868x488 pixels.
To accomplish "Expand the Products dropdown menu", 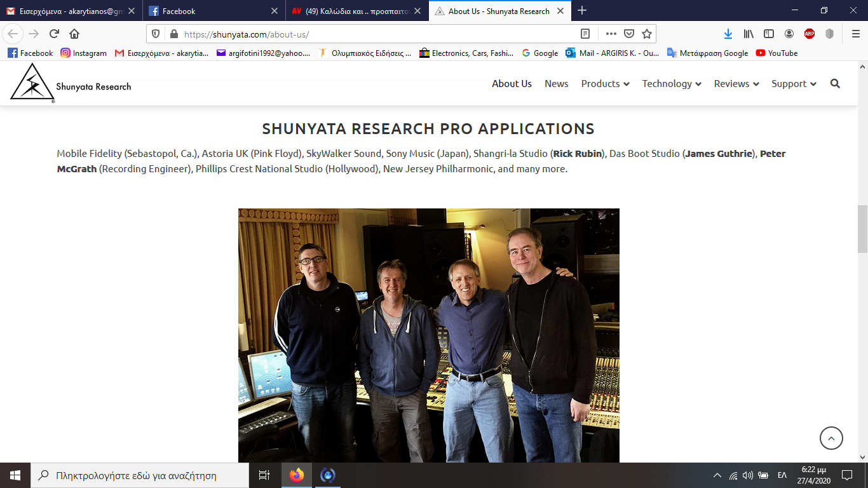I will [x=605, y=84].
